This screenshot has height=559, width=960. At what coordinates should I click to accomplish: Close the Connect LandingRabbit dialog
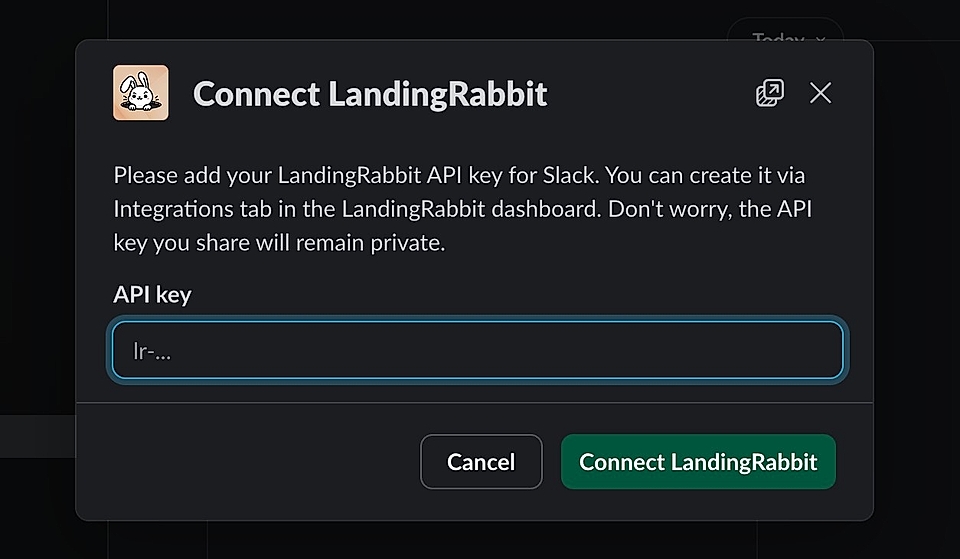click(x=820, y=93)
